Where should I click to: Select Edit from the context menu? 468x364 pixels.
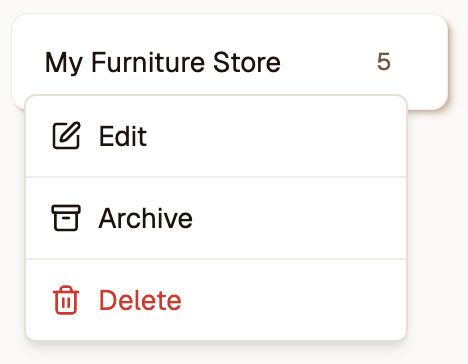[x=216, y=136]
